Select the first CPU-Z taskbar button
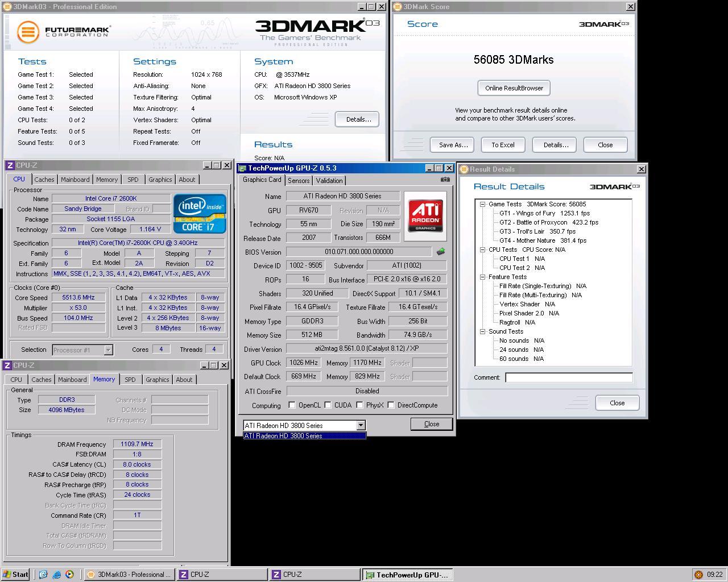The height and width of the screenshot is (582, 728). (222, 575)
